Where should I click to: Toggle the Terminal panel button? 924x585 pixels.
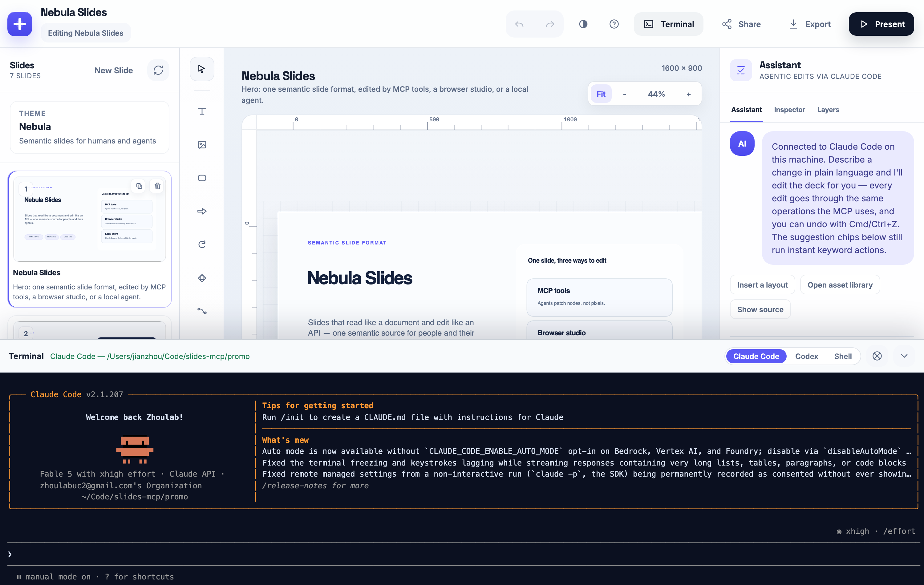[668, 24]
